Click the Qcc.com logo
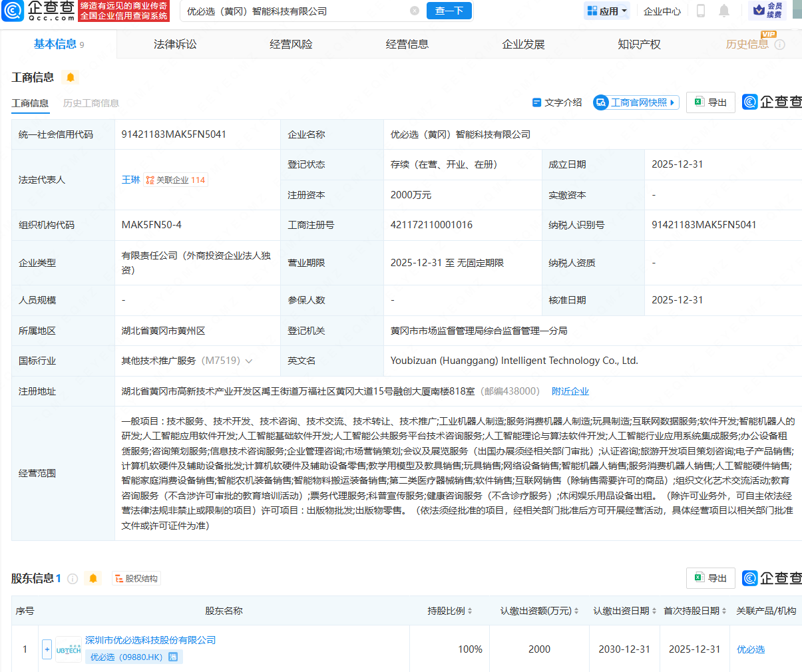This screenshot has height=672, width=802. (x=39, y=11)
